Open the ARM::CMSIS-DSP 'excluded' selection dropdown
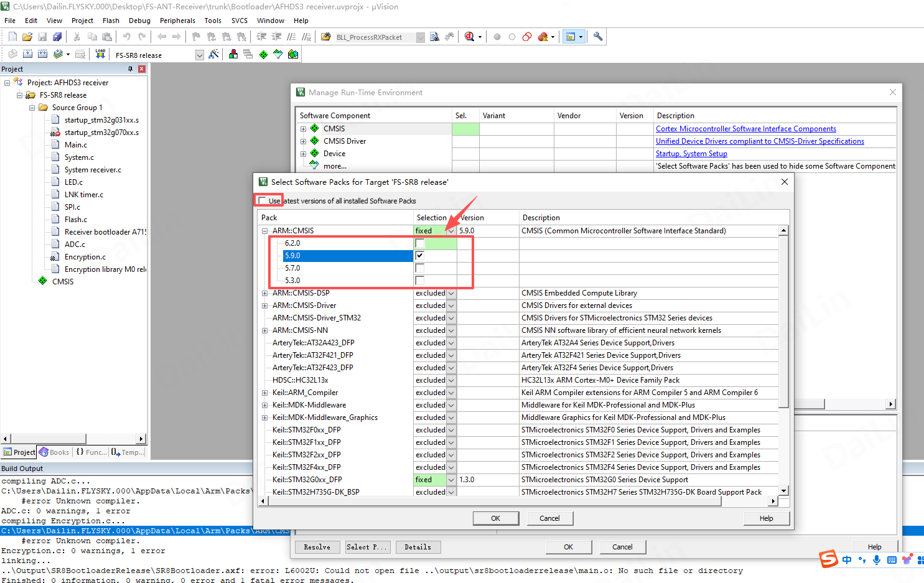 click(451, 293)
